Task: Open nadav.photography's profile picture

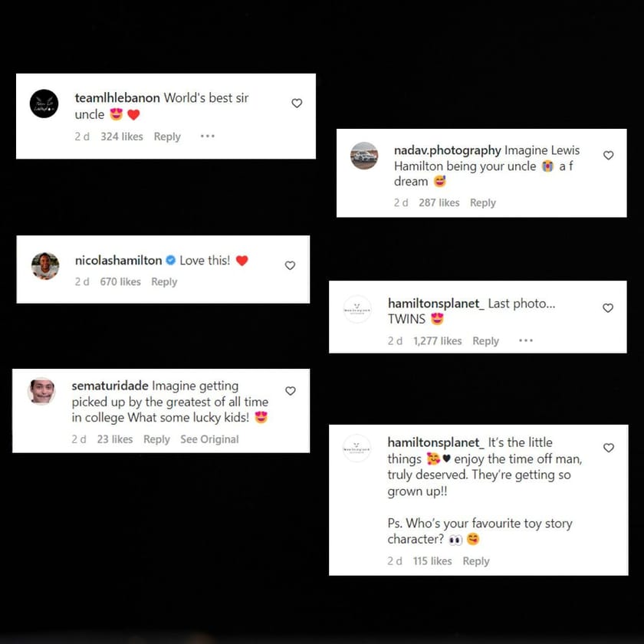Action: pyautogui.click(x=364, y=156)
